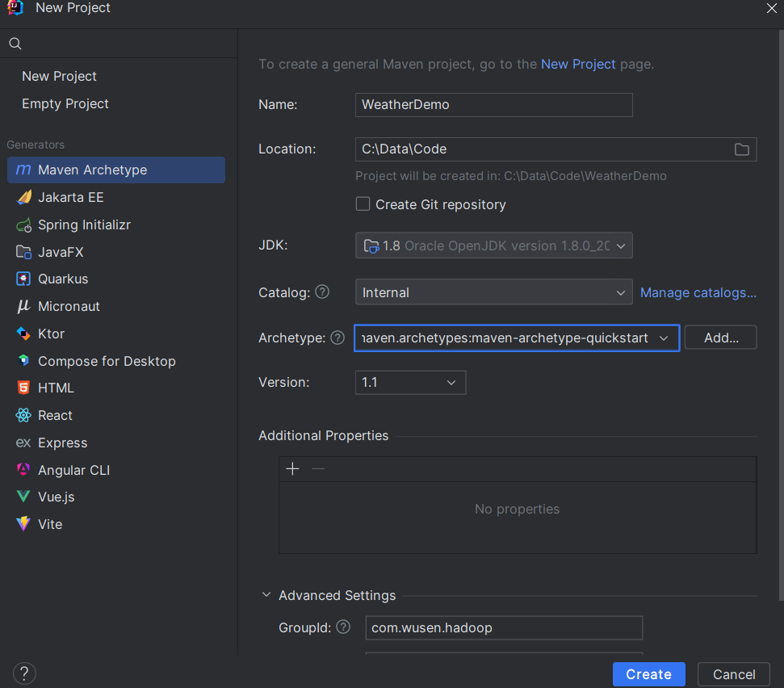Click the React atom icon
The image size is (784, 688).
(x=23, y=415)
